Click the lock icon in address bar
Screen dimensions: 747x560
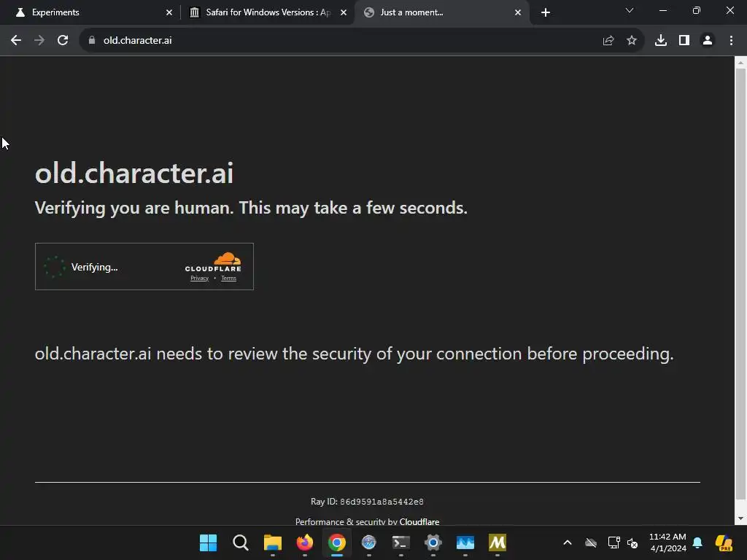92,41
